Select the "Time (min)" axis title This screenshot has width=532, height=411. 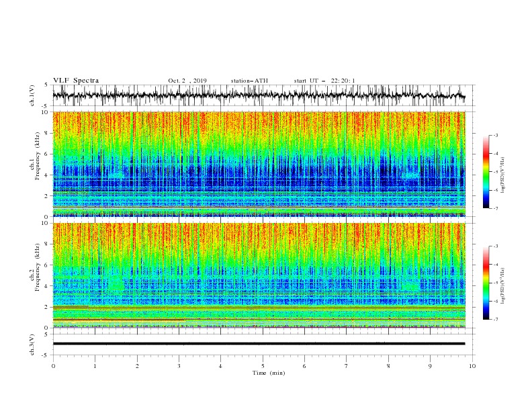pyautogui.click(x=269, y=373)
